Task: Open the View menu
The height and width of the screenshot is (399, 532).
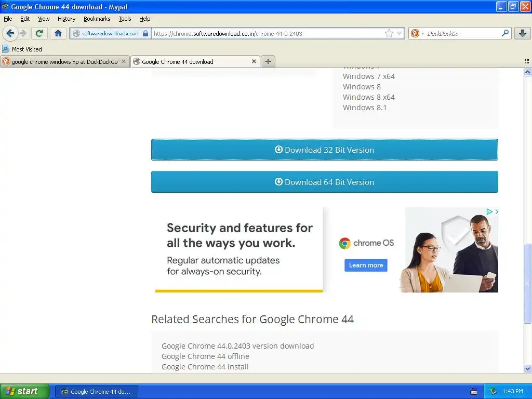Action: point(44,19)
